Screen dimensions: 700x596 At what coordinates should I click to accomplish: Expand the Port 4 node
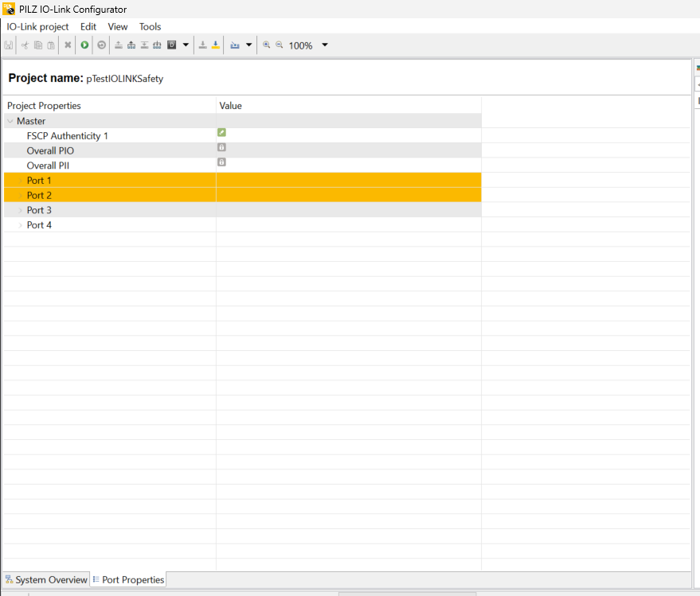pos(20,225)
